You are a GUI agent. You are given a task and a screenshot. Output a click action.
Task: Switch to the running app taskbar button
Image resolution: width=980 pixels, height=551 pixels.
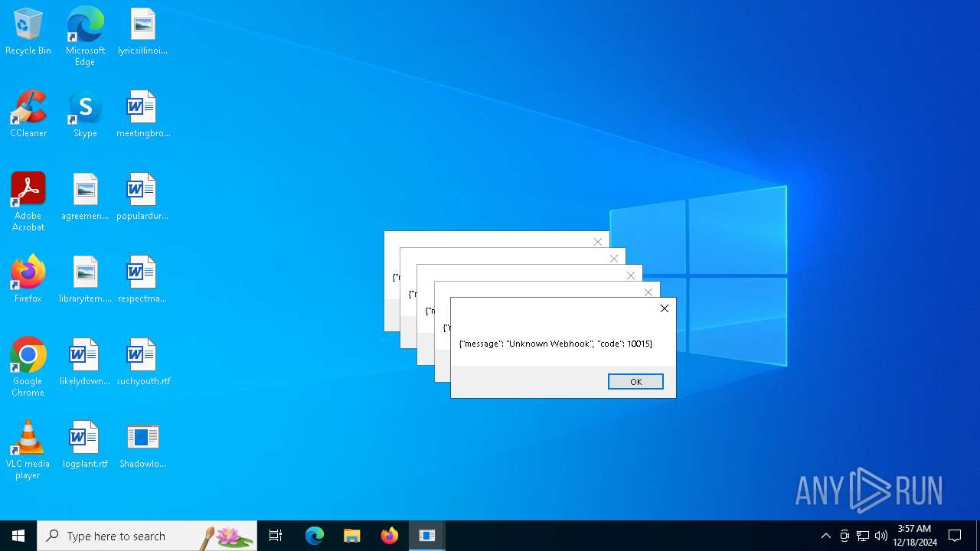(x=427, y=536)
